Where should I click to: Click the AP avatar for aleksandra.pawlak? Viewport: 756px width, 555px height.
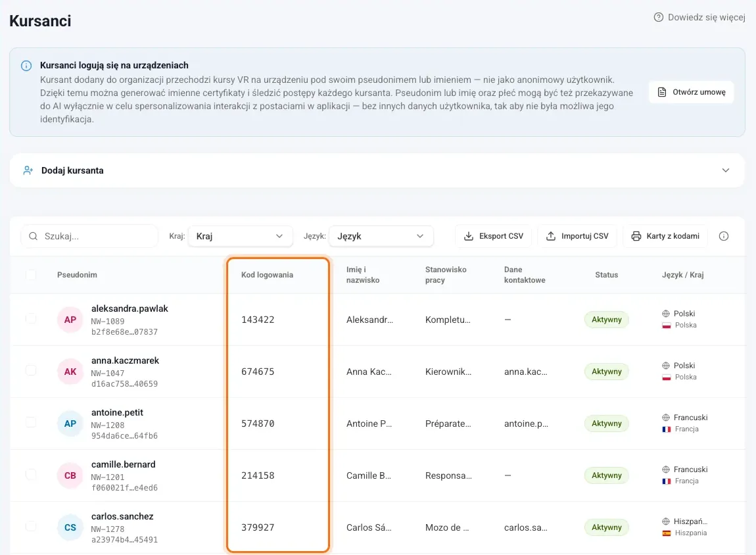(x=70, y=320)
